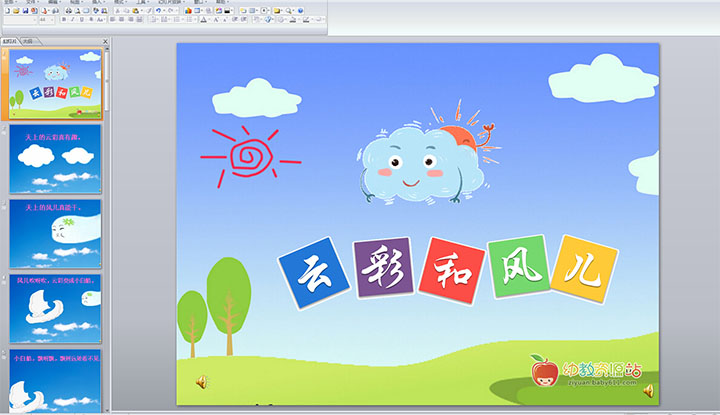Insert a chart using the colored chart icon

click(x=188, y=11)
